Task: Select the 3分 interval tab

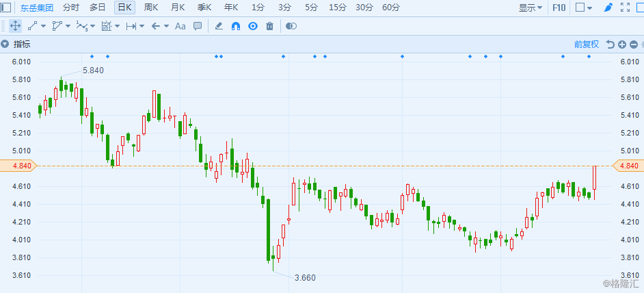Action: click(284, 7)
